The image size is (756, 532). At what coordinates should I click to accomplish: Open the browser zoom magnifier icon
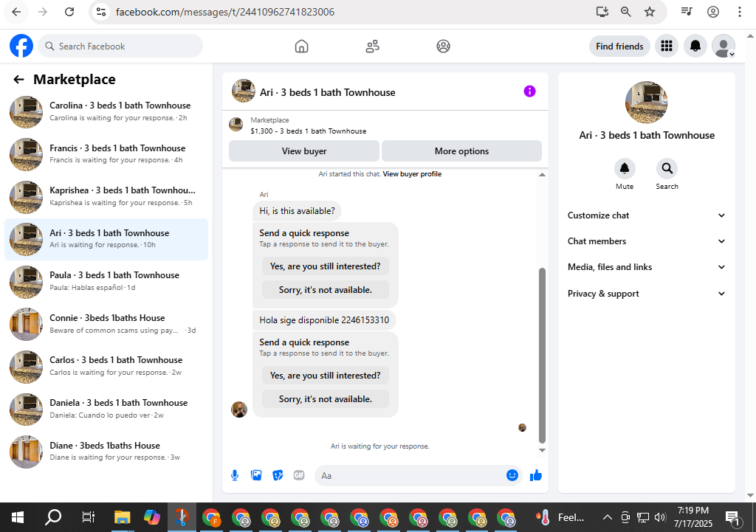[x=626, y=12]
